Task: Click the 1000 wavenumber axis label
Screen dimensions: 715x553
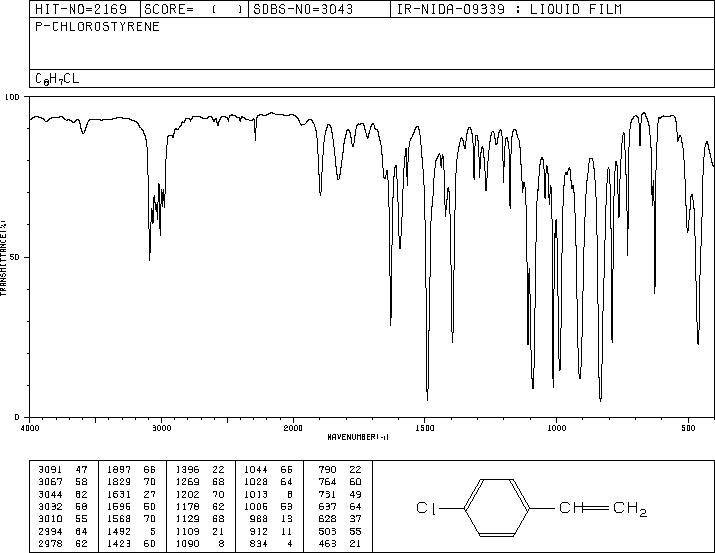Action: pyautogui.click(x=556, y=428)
